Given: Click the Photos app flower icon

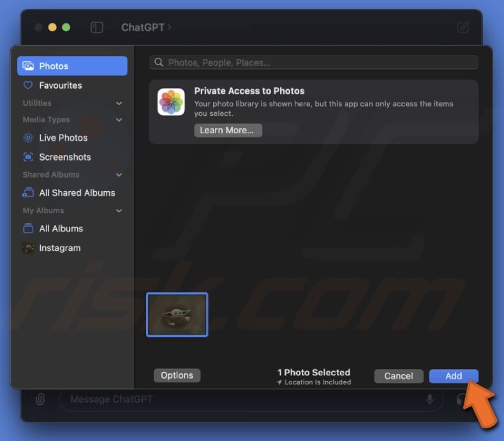Looking at the screenshot, I should point(171,102).
